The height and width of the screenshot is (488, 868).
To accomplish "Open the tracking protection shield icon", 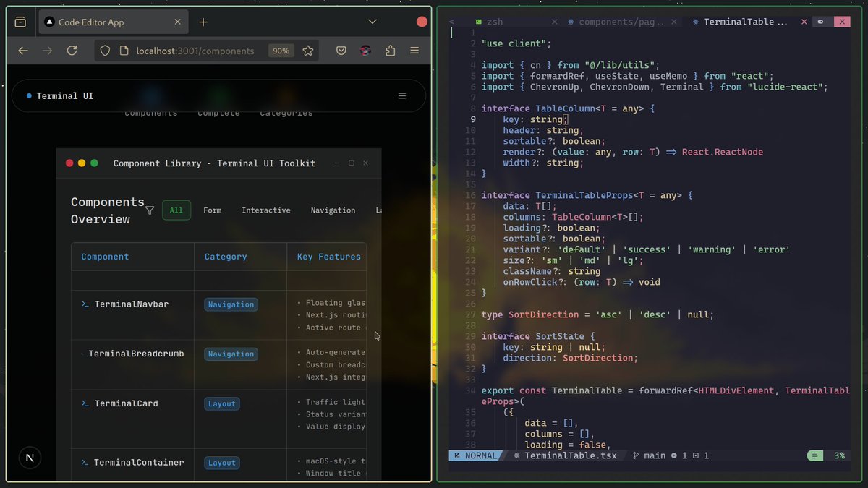I will [105, 51].
